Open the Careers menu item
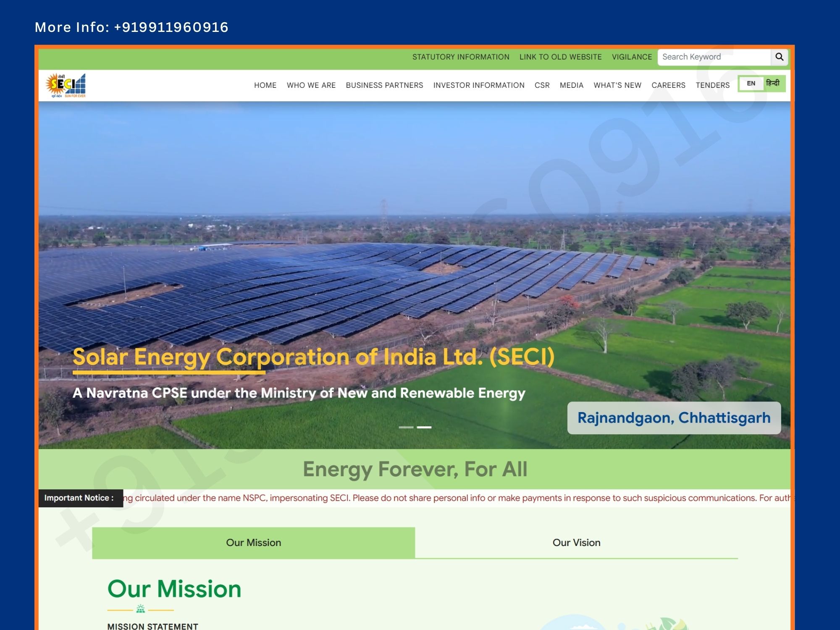The height and width of the screenshot is (630, 840). point(668,85)
